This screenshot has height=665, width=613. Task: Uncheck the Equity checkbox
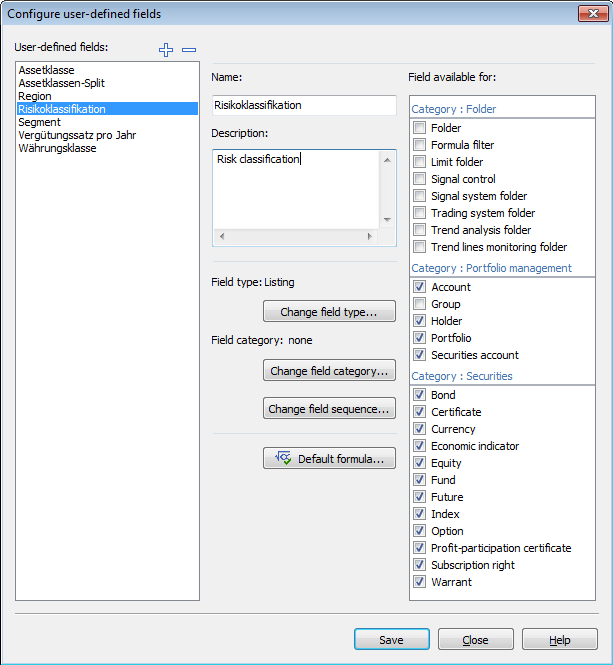pos(420,463)
